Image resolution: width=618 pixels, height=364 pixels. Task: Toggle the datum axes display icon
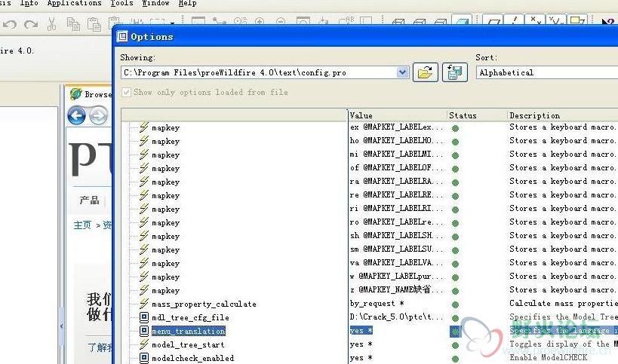514,20
